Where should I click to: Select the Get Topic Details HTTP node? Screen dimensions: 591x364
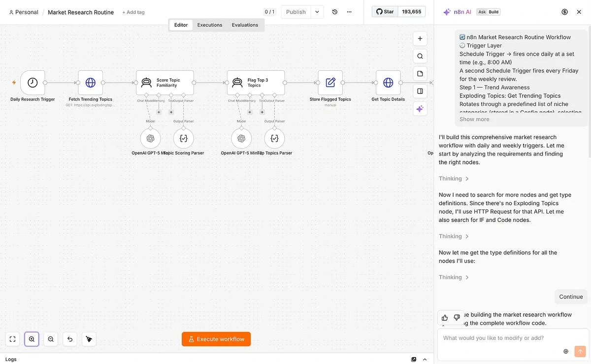click(x=388, y=83)
